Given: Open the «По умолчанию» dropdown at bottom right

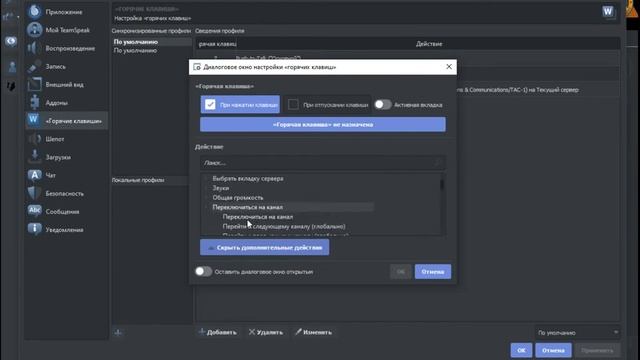Looking at the screenshot, I should [x=578, y=333].
